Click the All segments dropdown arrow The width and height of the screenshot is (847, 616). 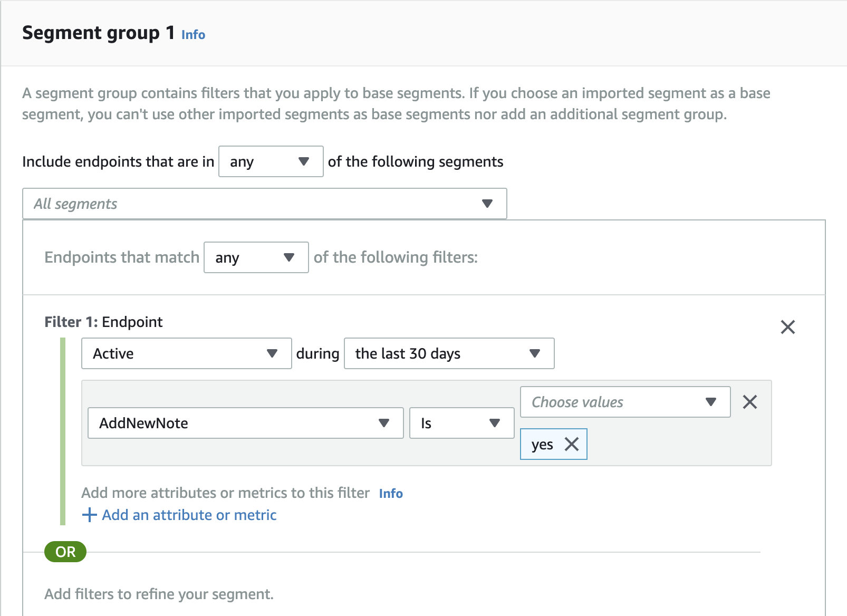pyautogui.click(x=487, y=204)
